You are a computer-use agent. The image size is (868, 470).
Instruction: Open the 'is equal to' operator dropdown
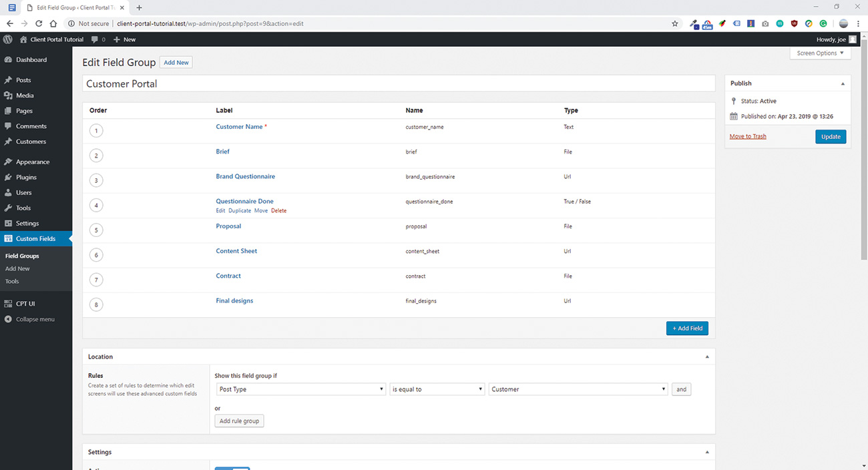[x=437, y=389]
